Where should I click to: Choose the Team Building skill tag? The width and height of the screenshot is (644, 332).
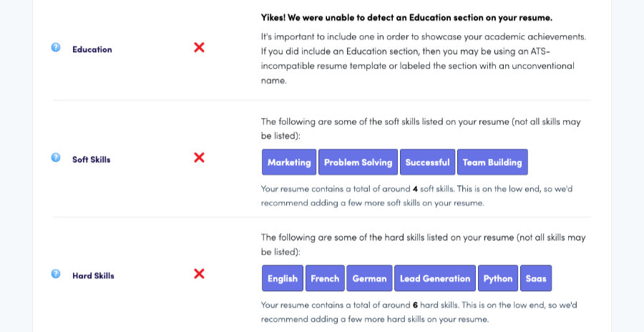[492, 162]
